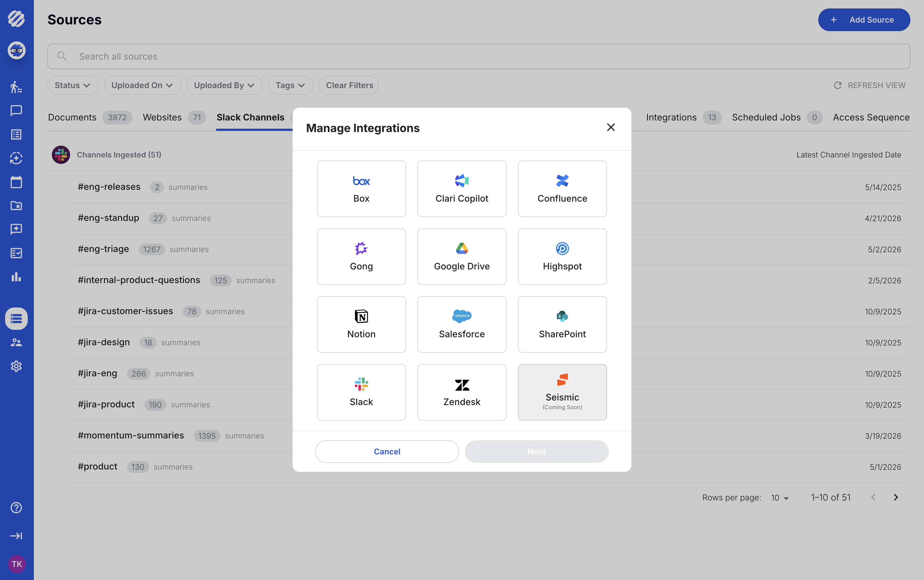Viewport: 924px width, 580px height.
Task: Click the Slack logo in the dialog
Action: tap(361, 384)
